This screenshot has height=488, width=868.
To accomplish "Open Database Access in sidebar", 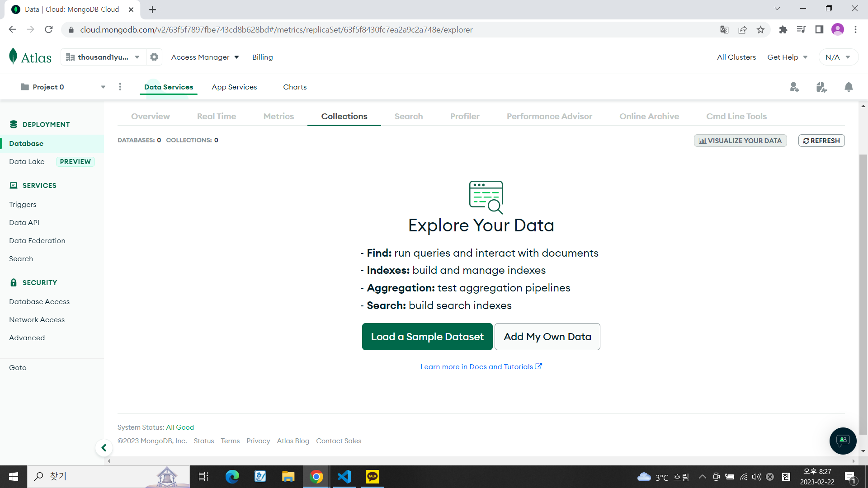I will (39, 301).
